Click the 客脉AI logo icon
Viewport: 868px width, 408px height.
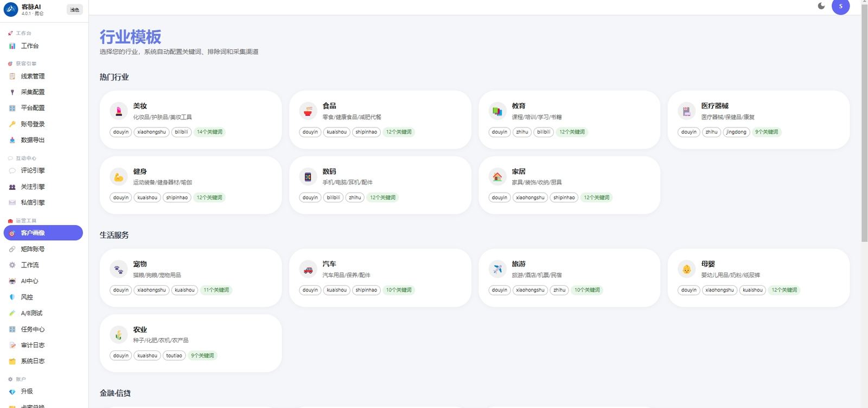click(x=11, y=9)
